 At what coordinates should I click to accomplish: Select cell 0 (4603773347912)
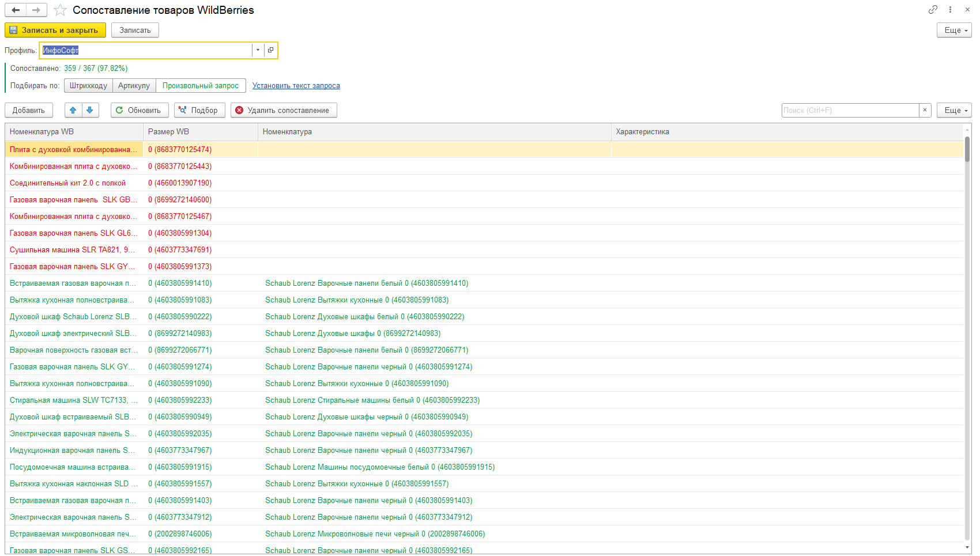coord(201,517)
